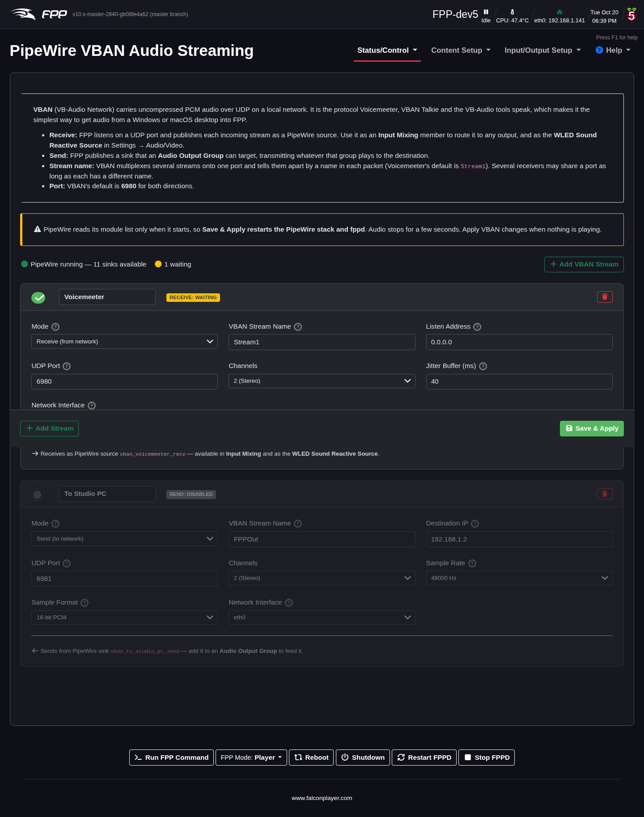Viewport: 644px width, 817px height.
Task: Click the vban_voicemeeter_recv source name
Action: tap(153, 454)
